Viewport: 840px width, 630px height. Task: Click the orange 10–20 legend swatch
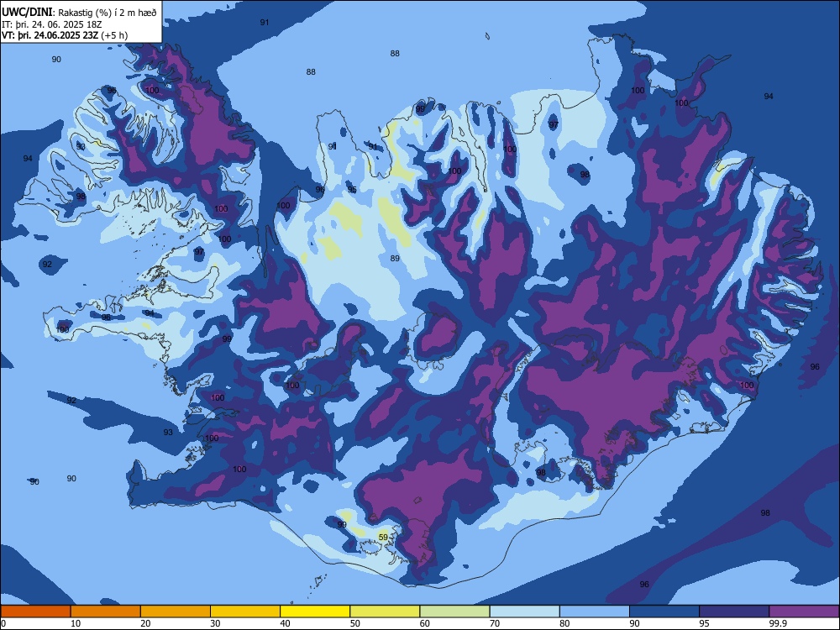coord(106,612)
